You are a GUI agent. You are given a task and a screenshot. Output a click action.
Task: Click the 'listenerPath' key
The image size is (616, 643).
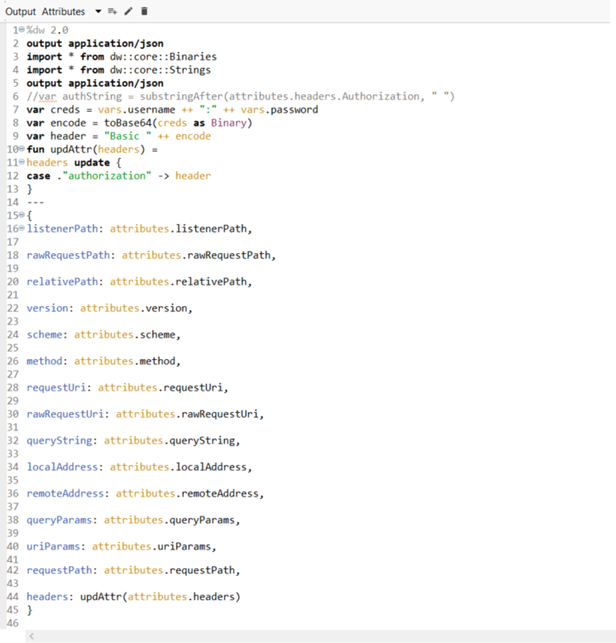coord(62,229)
